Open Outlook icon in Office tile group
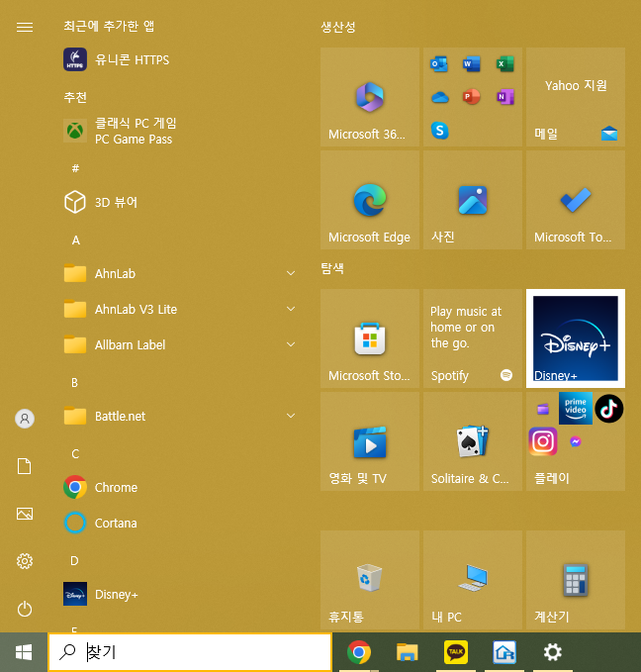The image size is (641, 672). click(x=439, y=64)
